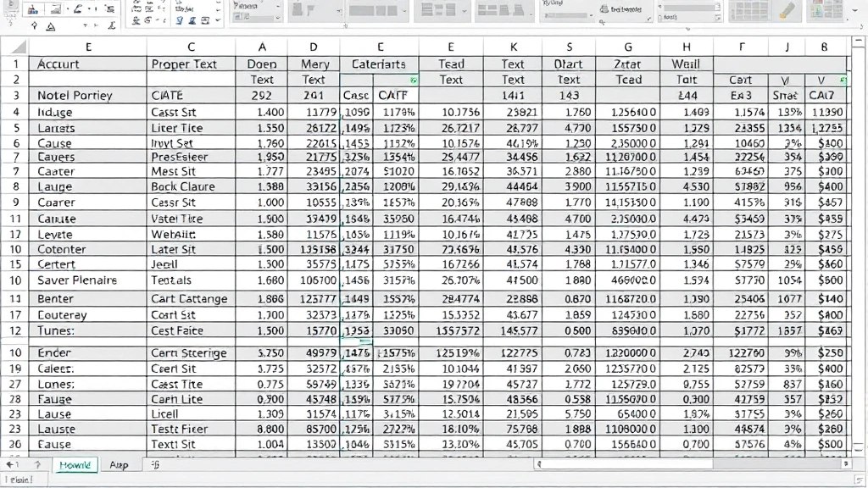868x488 pixels.
Task: Switch to the Aap sheet tab
Action: (119, 464)
